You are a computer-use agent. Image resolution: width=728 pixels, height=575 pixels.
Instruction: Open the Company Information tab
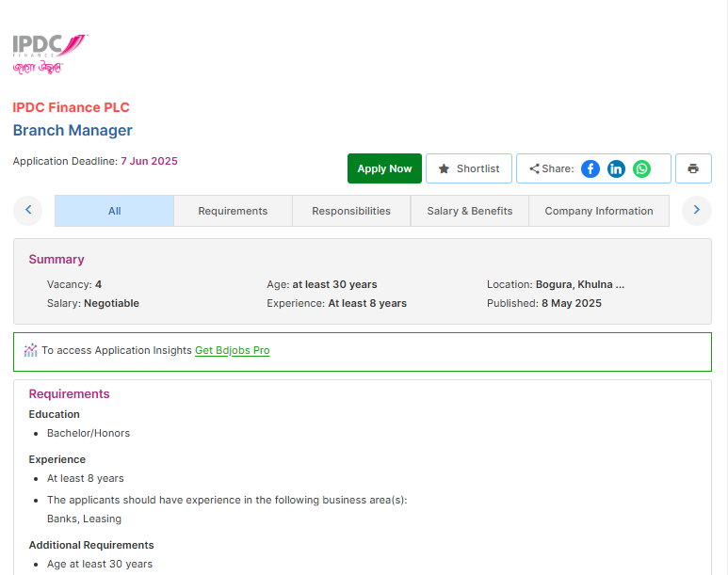599,211
